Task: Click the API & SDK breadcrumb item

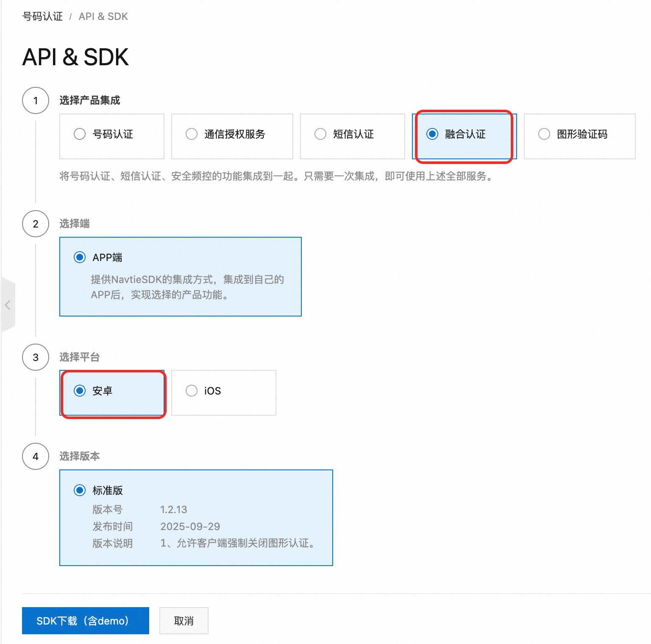Action: [103, 17]
